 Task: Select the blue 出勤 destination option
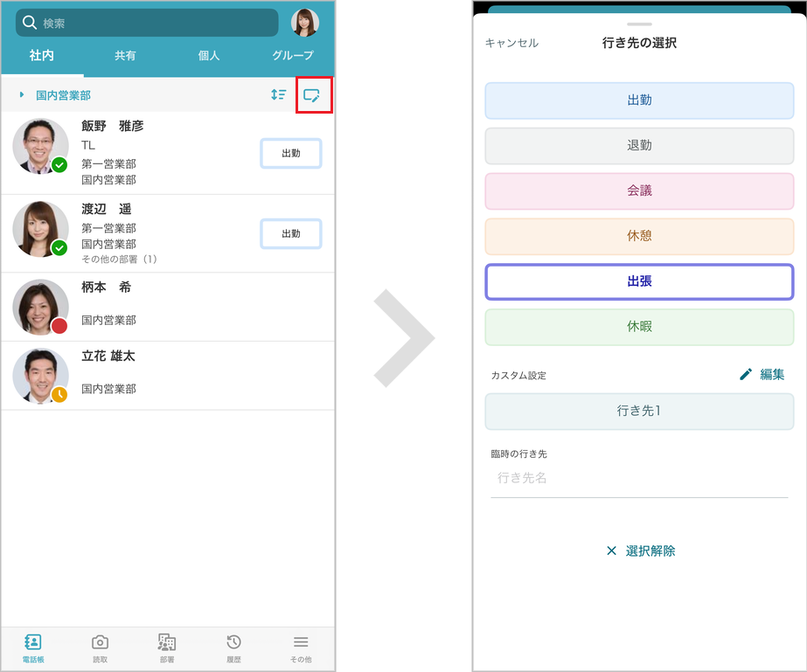pyautogui.click(x=639, y=100)
